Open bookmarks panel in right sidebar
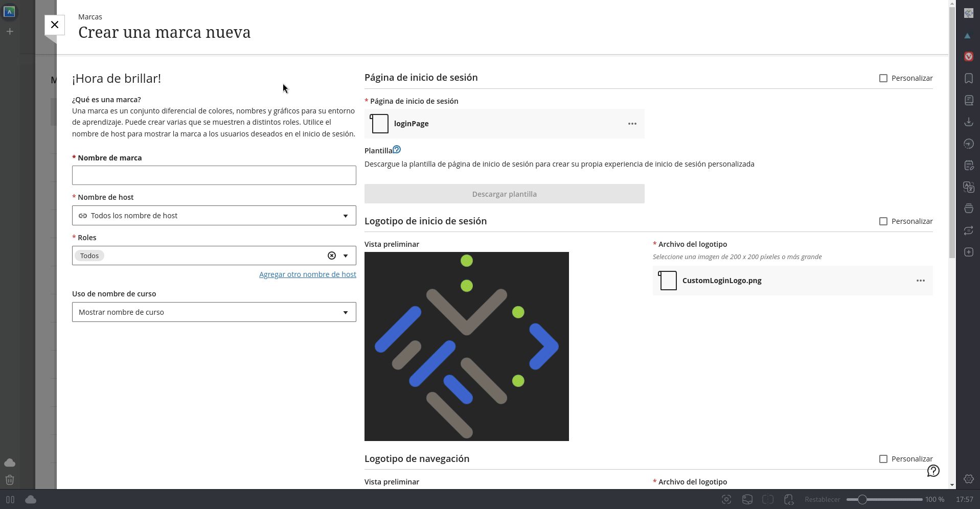Image resolution: width=980 pixels, height=509 pixels. coord(969,78)
